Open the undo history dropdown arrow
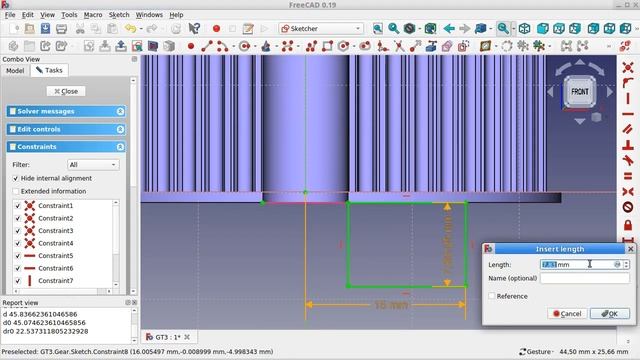This screenshot has height=360, width=640. click(141, 29)
